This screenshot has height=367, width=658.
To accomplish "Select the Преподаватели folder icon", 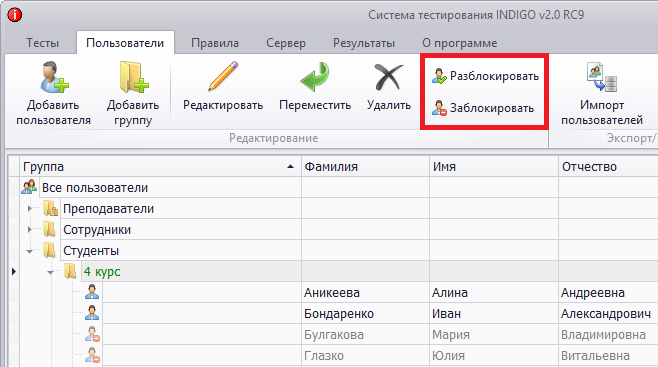I will [50, 208].
